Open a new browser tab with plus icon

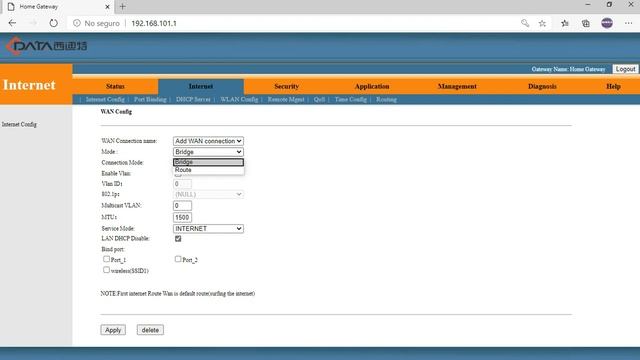(122, 7)
